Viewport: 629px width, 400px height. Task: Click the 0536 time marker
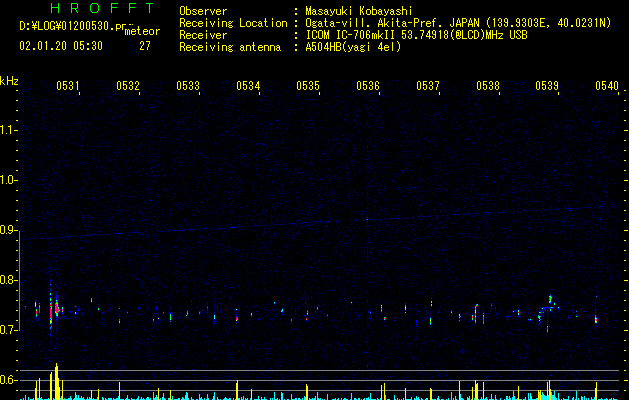click(368, 85)
